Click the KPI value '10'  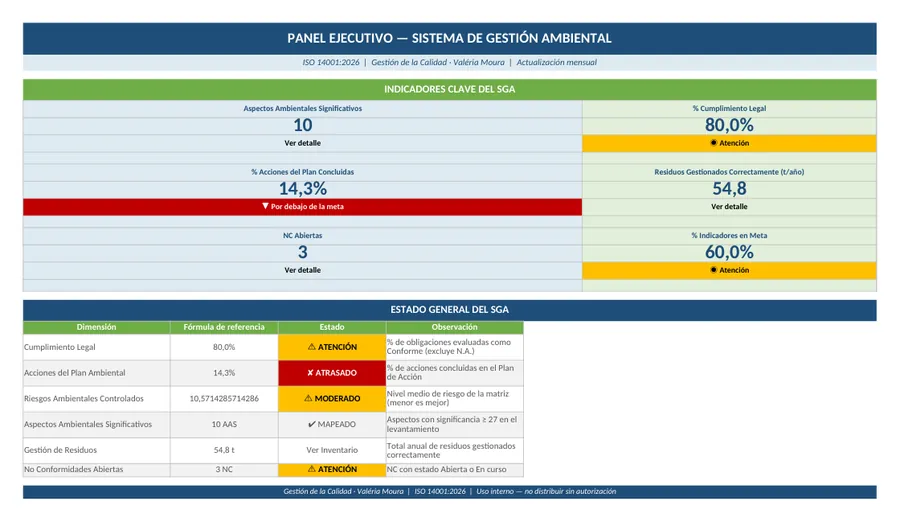(302, 125)
